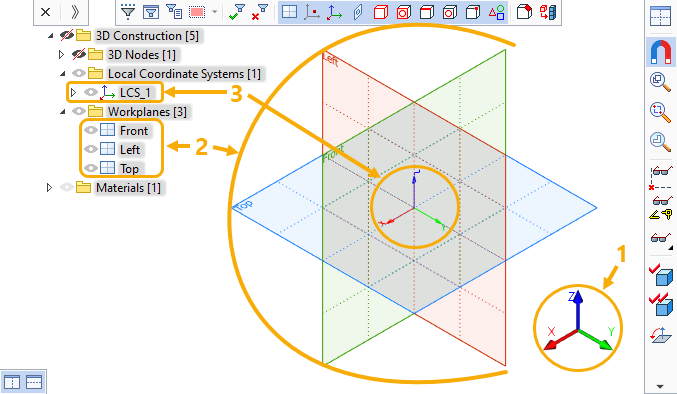Open the dropdown arrow beside selection rectangle
Screen dimensions: 677x394
215,12
